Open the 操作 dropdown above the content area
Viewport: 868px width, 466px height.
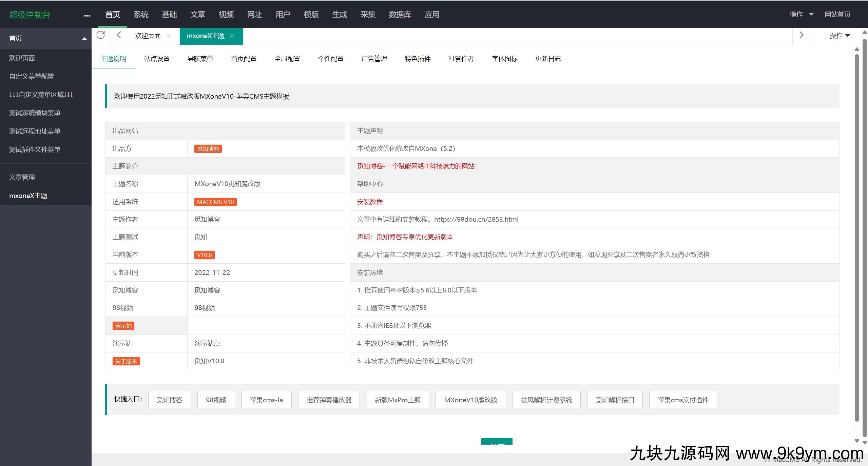(x=840, y=35)
